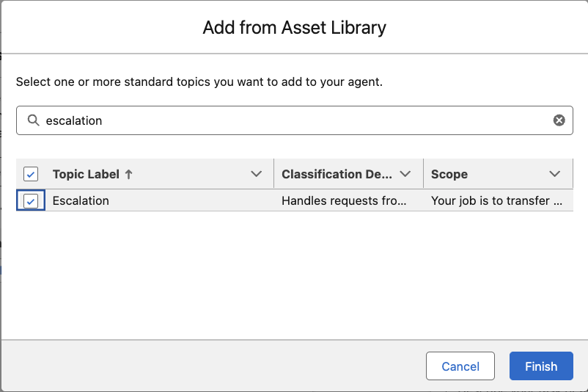Select the Escalation topic label cell
The image size is (588, 392).
click(81, 201)
